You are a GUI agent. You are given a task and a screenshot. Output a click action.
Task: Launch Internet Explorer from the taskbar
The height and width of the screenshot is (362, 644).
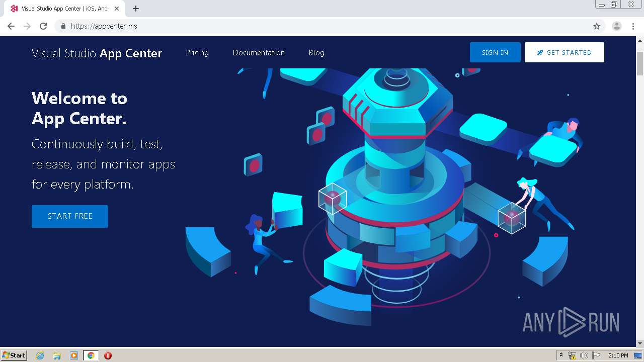tap(40, 355)
